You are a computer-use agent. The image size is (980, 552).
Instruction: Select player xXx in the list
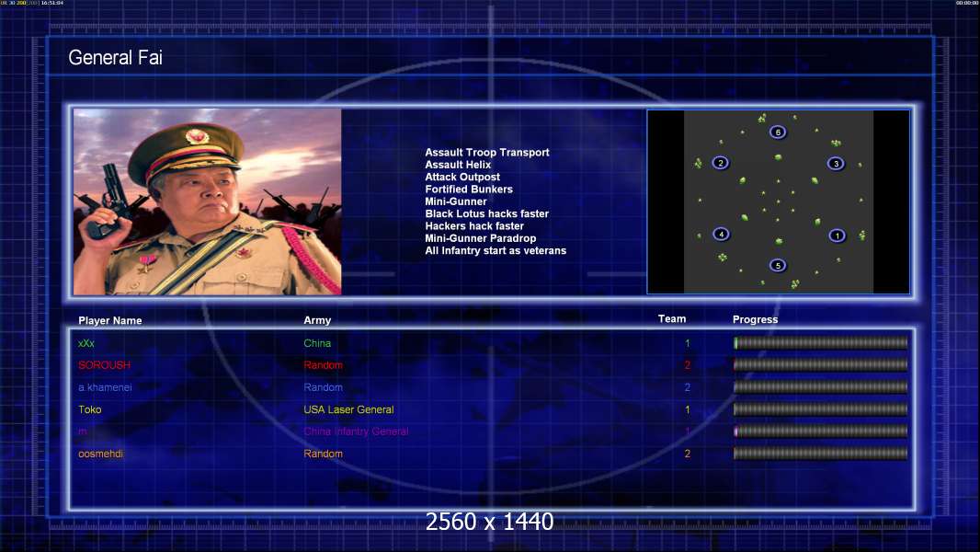click(x=86, y=343)
